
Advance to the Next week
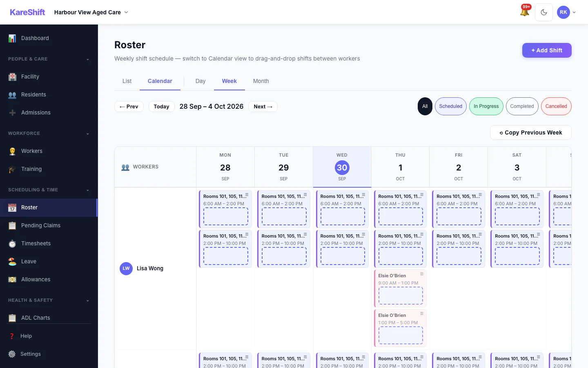tap(263, 107)
